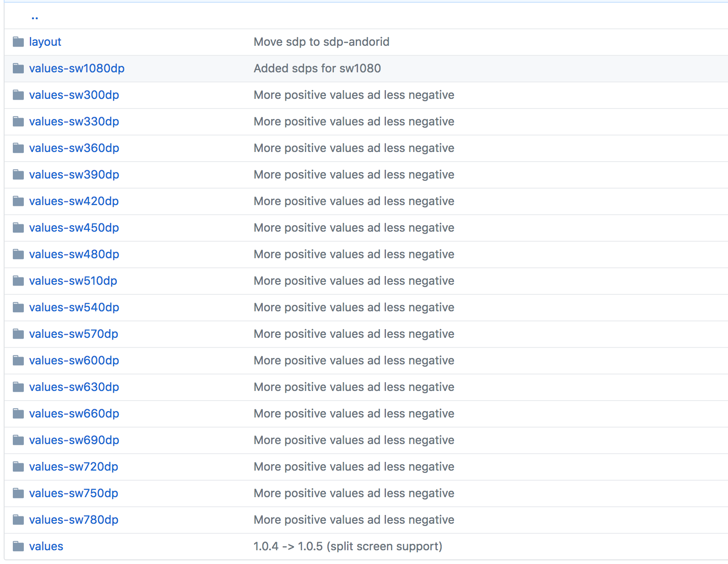Screen dimensions: 728x564
Task: Click the folder icon for values-sw300dp
Action: click(x=18, y=95)
